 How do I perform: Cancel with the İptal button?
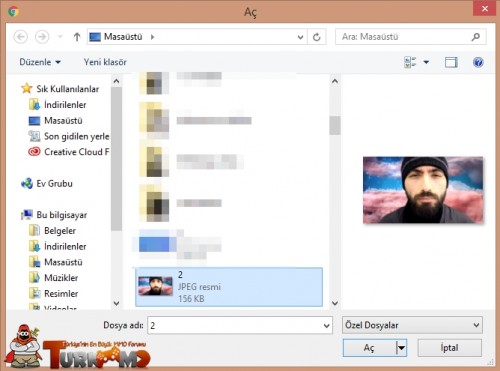[449, 348]
